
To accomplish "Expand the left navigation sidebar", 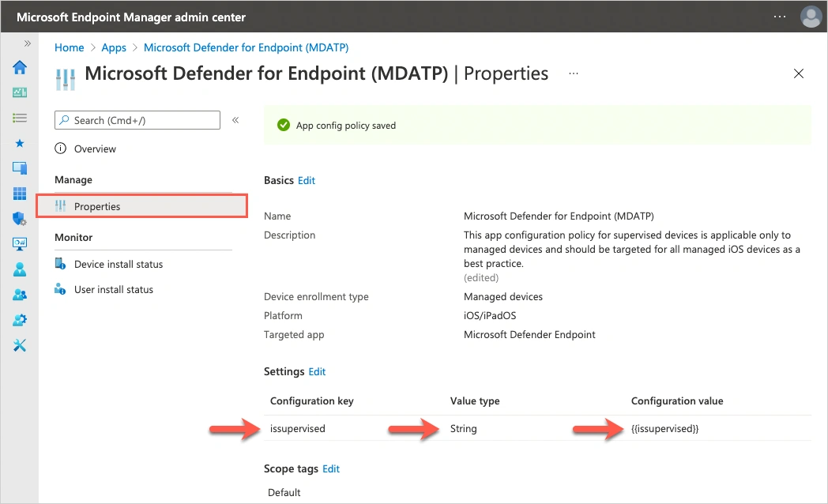I will pyautogui.click(x=28, y=43).
